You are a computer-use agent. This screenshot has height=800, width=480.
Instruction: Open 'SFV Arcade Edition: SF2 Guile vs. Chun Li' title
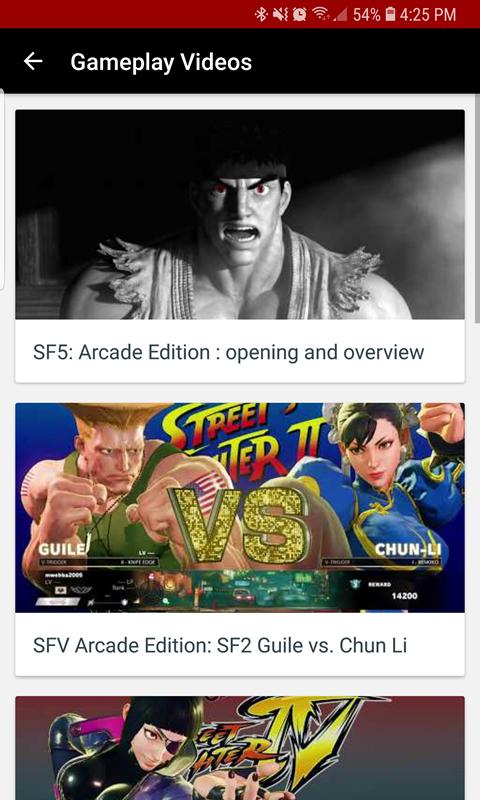(220, 645)
